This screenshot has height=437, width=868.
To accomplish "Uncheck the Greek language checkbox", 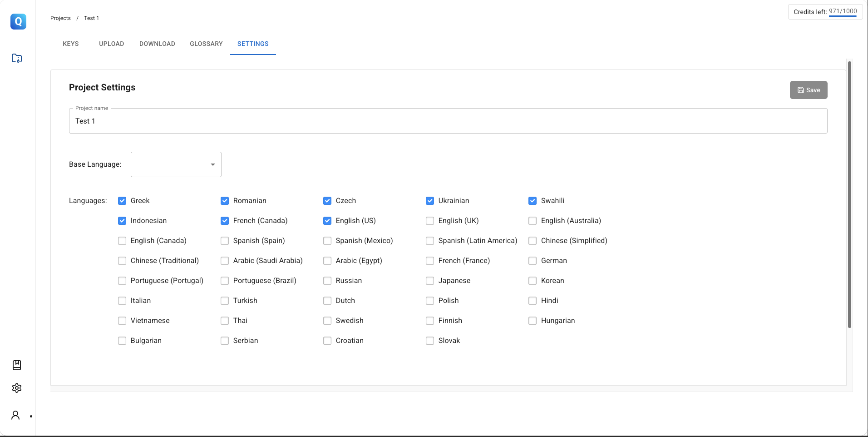I will [x=122, y=201].
